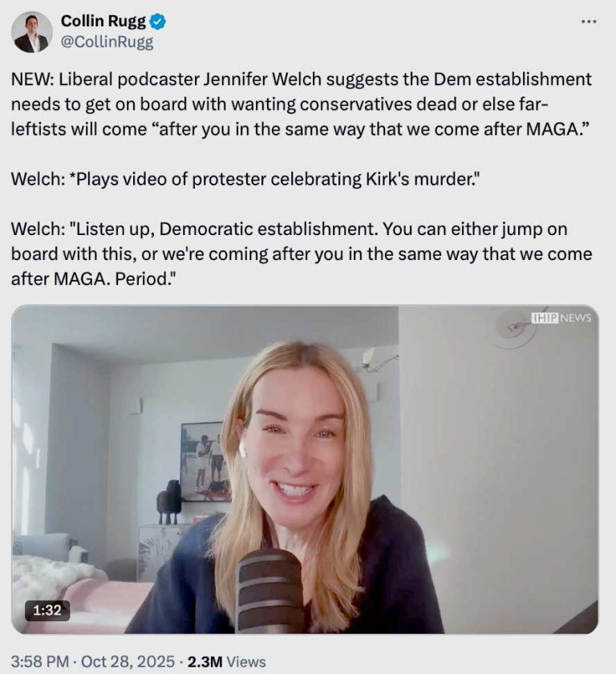Click the white earbud in the woman's ear
The image size is (616, 674).
click(242, 449)
